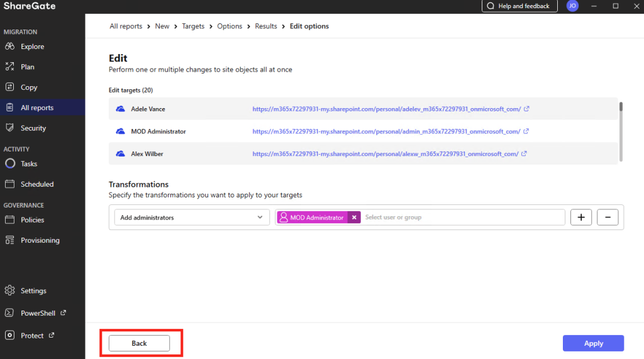Click the PowerShell terminal icon
644x359 pixels.
pyautogui.click(x=10, y=313)
